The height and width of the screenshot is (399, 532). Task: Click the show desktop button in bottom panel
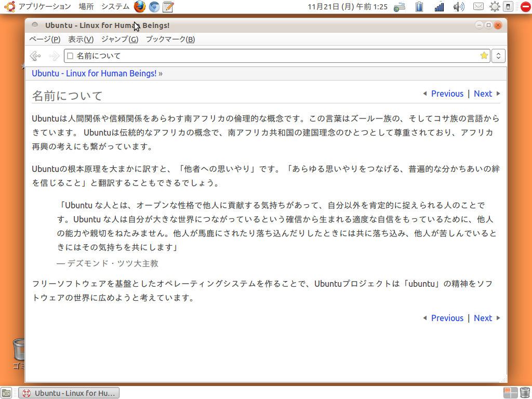click(x=6, y=393)
